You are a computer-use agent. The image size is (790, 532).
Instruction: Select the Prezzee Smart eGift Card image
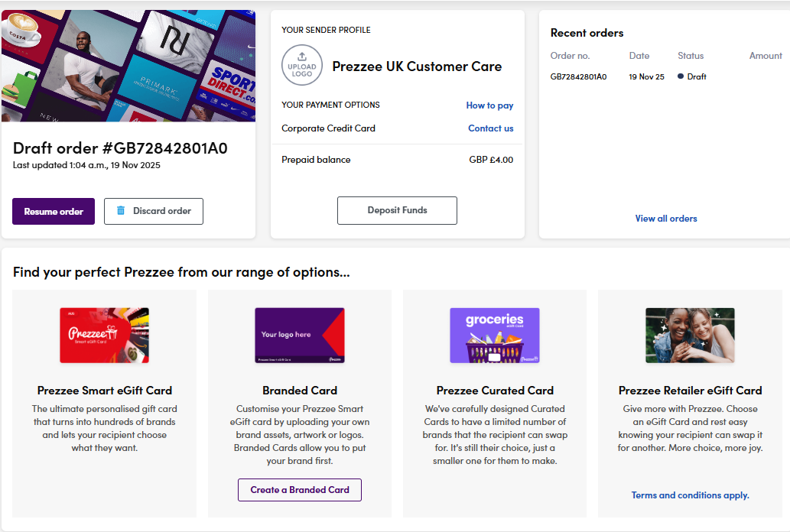pos(104,336)
